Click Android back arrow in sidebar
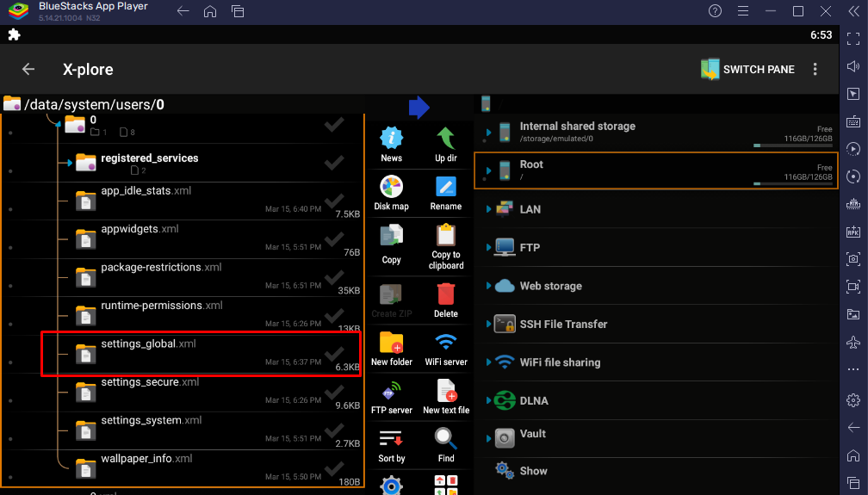 pyautogui.click(x=853, y=428)
